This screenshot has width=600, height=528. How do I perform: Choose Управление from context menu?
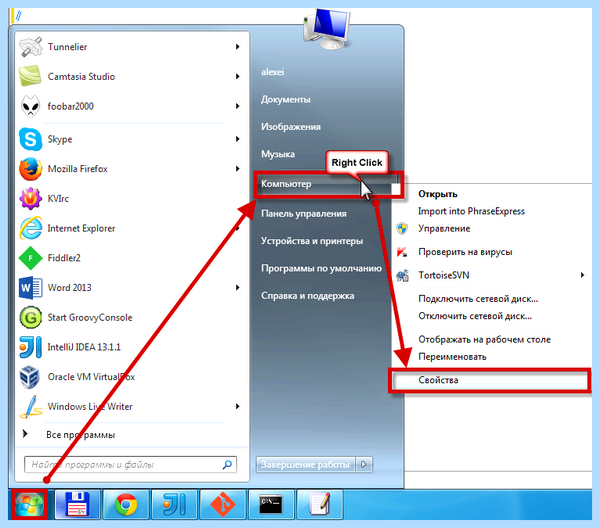[x=444, y=228]
